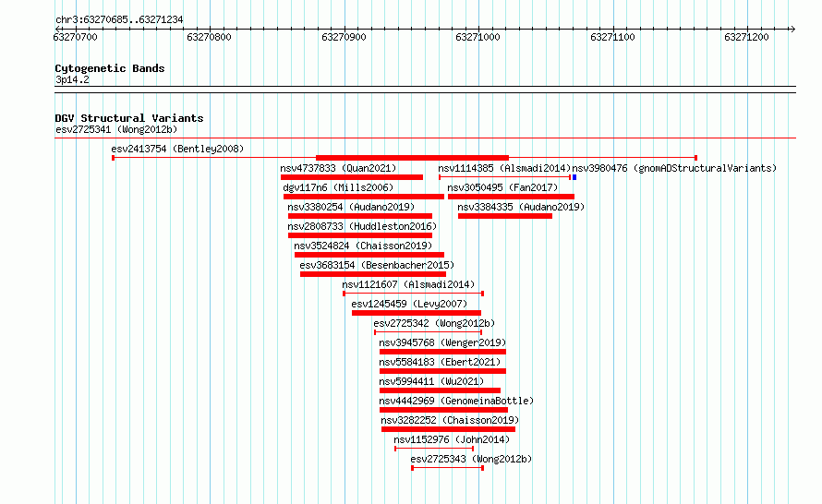The width and height of the screenshot is (822, 504).
Task: Click the red bar under nsv2808733
Action: (359, 235)
